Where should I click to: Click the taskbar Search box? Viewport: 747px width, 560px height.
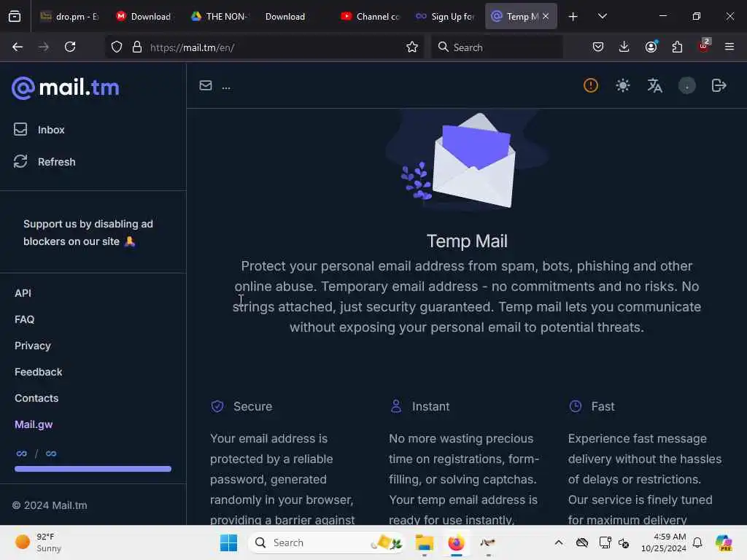click(x=326, y=542)
